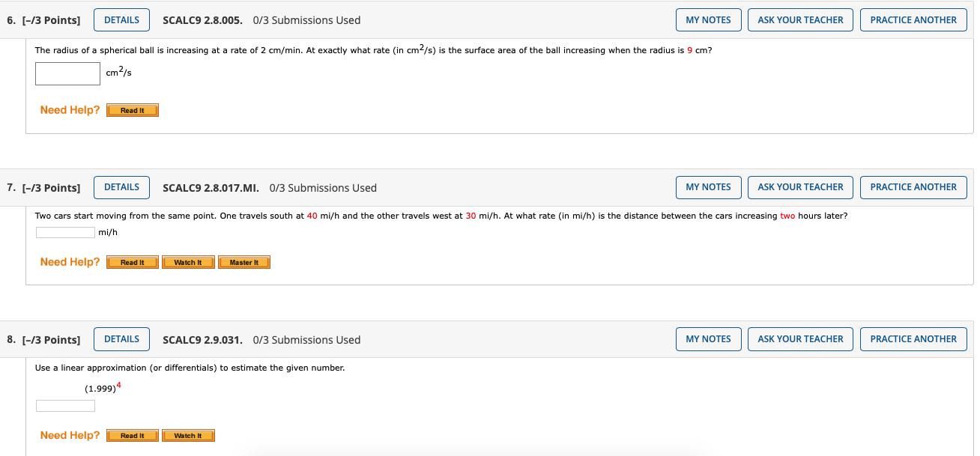The height and width of the screenshot is (456, 980).
Task: Click Need Help? on problem 8
Action: point(70,434)
